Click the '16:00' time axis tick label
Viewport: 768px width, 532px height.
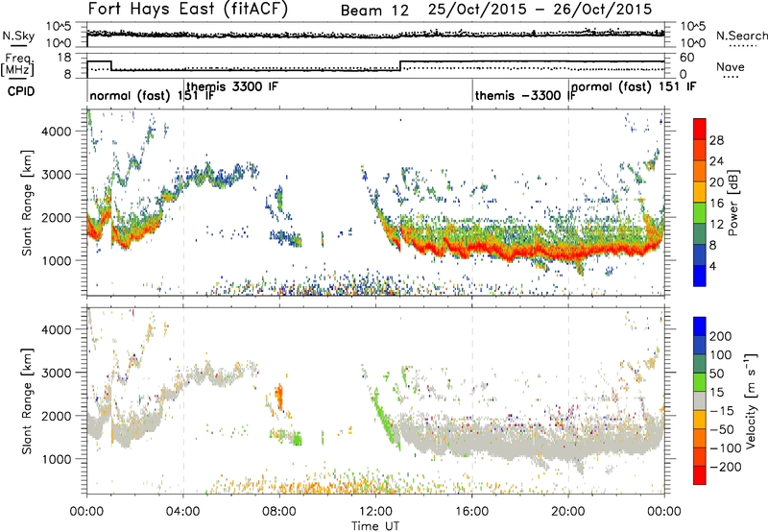471,512
